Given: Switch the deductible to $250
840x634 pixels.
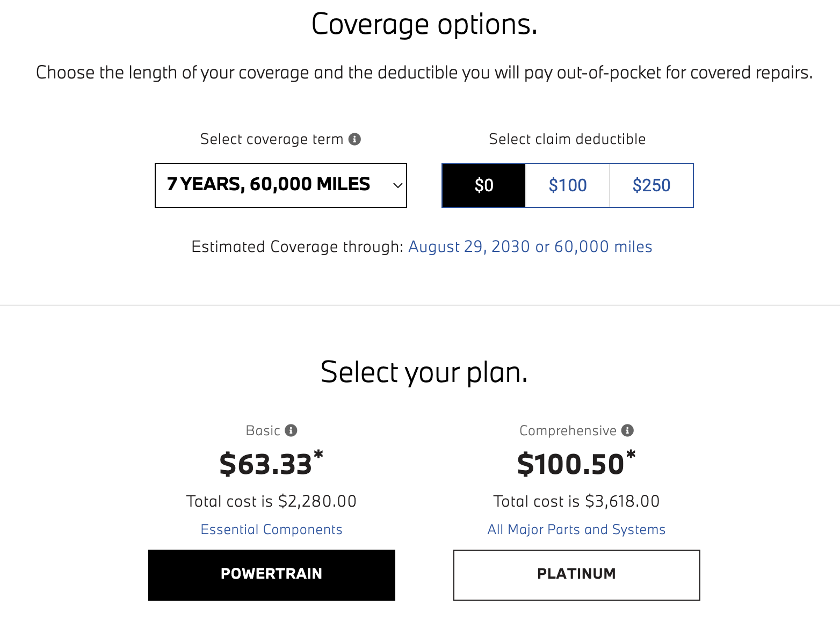Looking at the screenshot, I should pyautogui.click(x=651, y=185).
